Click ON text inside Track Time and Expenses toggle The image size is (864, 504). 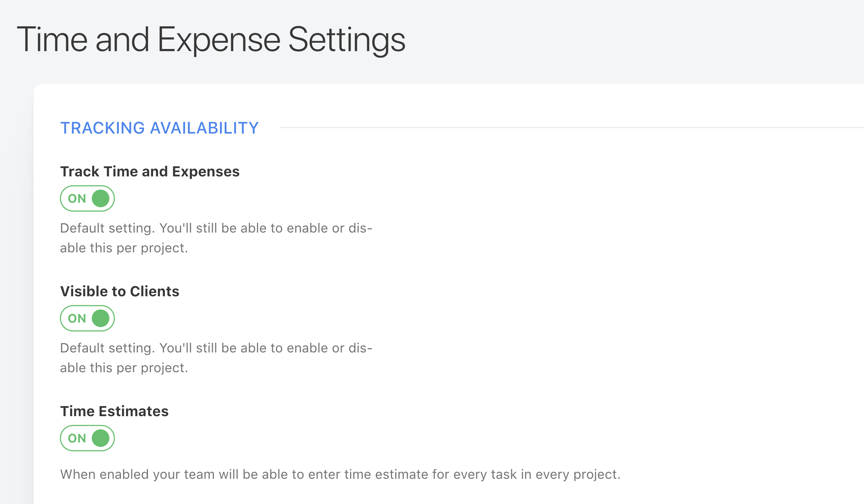77,198
